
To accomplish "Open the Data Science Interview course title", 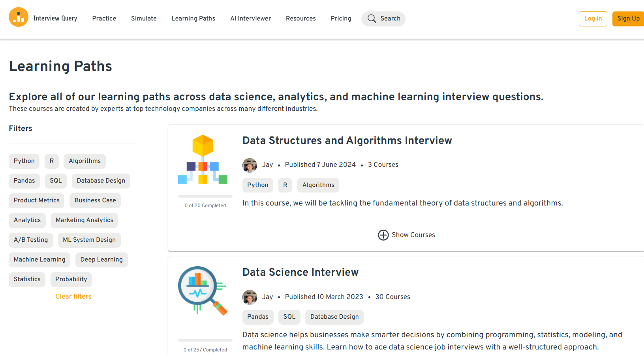I will coord(300,272).
